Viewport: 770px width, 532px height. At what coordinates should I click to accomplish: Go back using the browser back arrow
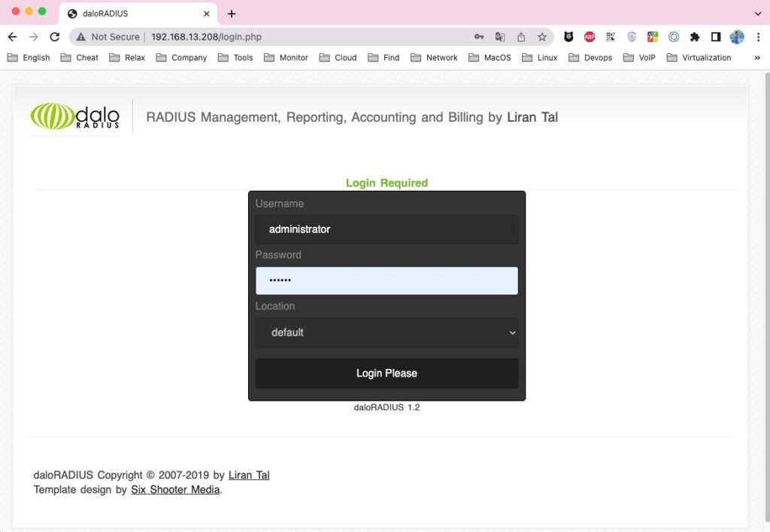point(13,37)
